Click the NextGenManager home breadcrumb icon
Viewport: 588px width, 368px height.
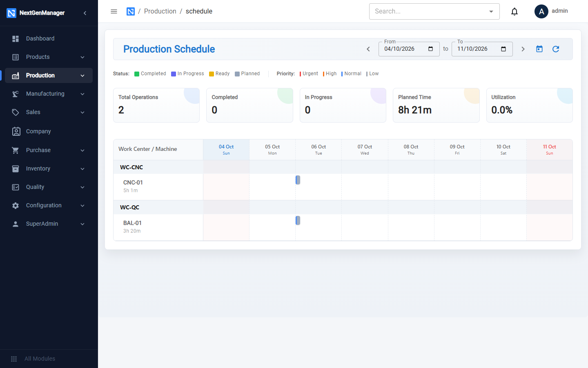(x=131, y=11)
